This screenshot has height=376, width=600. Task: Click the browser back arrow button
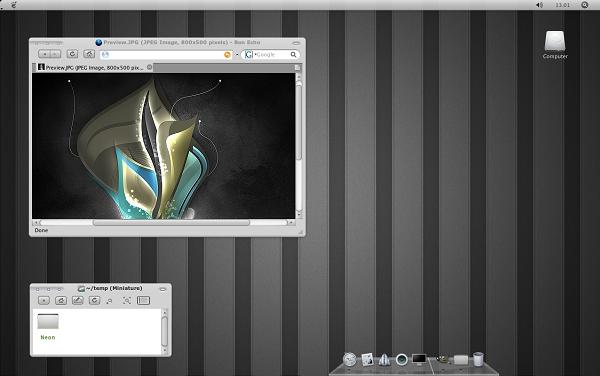[44, 54]
